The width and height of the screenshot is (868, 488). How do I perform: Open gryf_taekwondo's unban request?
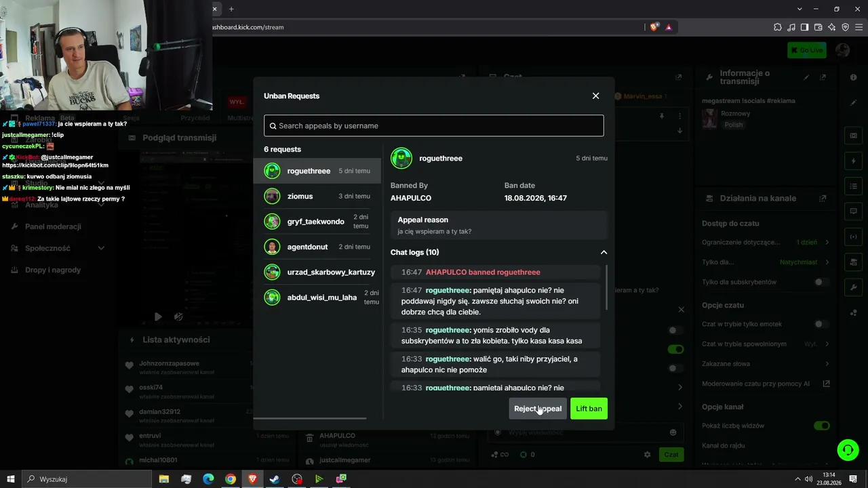(317, 222)
